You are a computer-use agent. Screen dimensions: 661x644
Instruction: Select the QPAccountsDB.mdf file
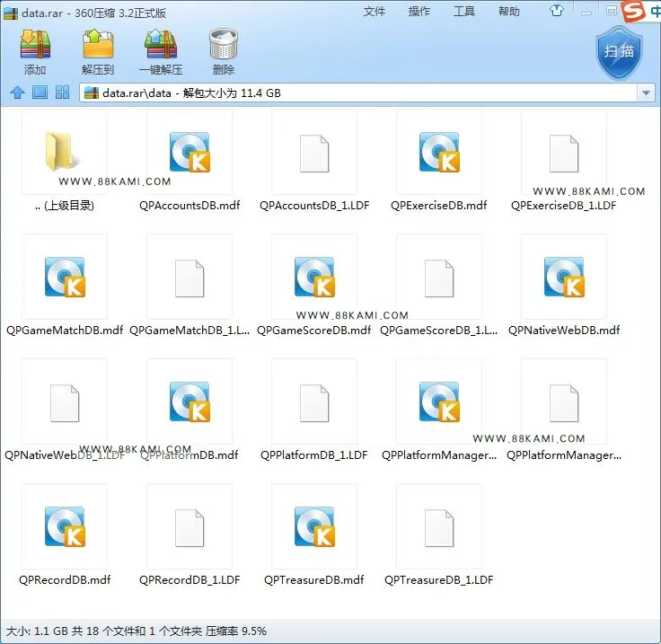click(x=189, y=161)
